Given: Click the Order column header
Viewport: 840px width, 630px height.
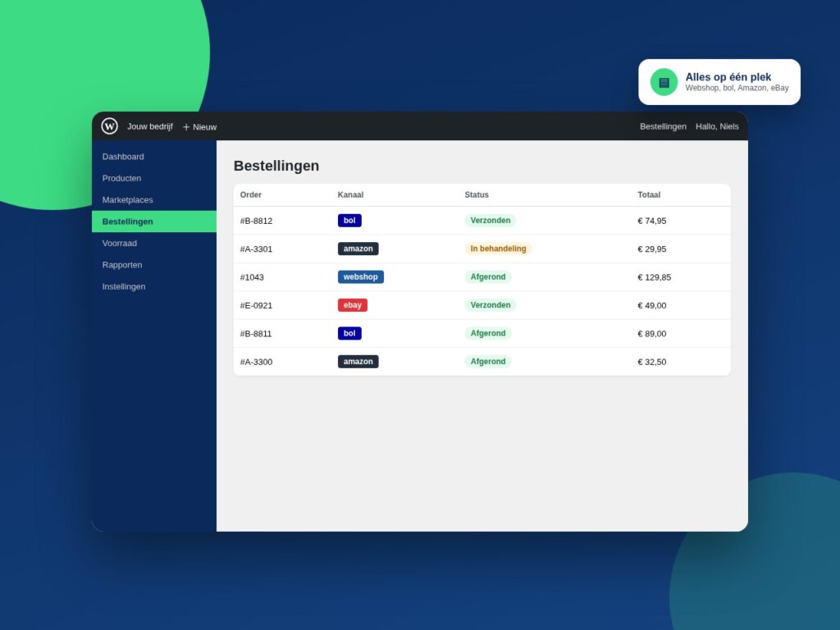Looking at the screenshot, I should point(251,195).
